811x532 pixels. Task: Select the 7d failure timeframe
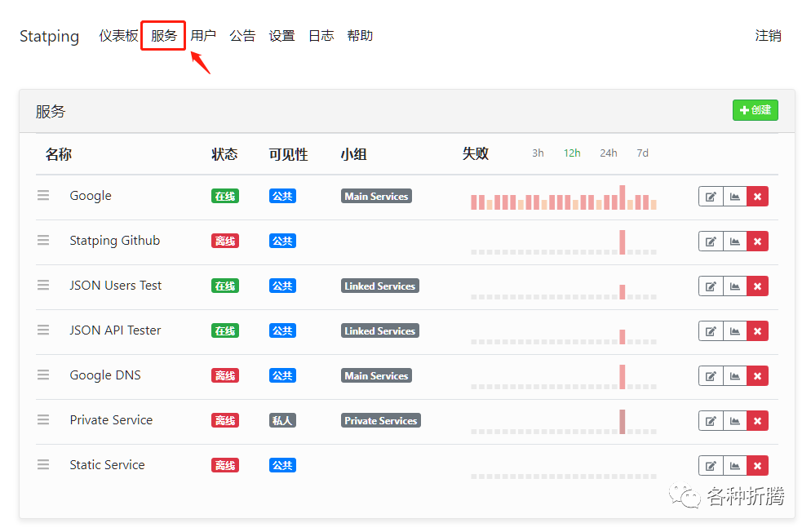point(642,153)
